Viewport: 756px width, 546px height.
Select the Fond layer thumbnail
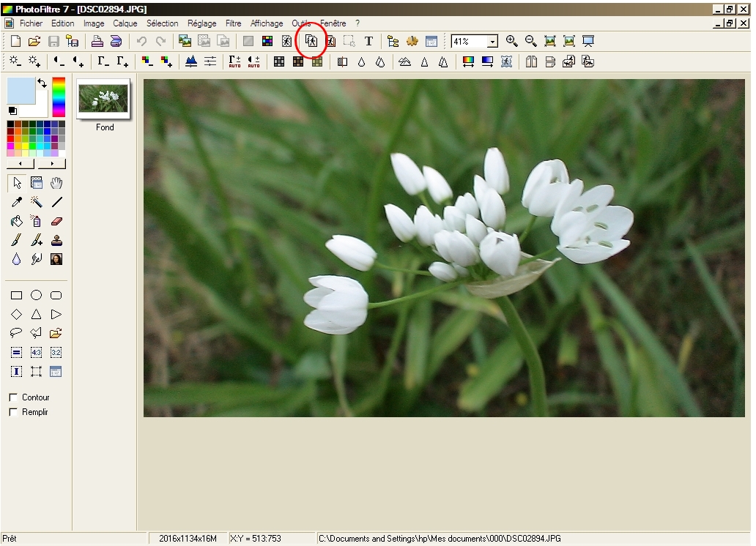pyautogui.click(x=103, y=98)
